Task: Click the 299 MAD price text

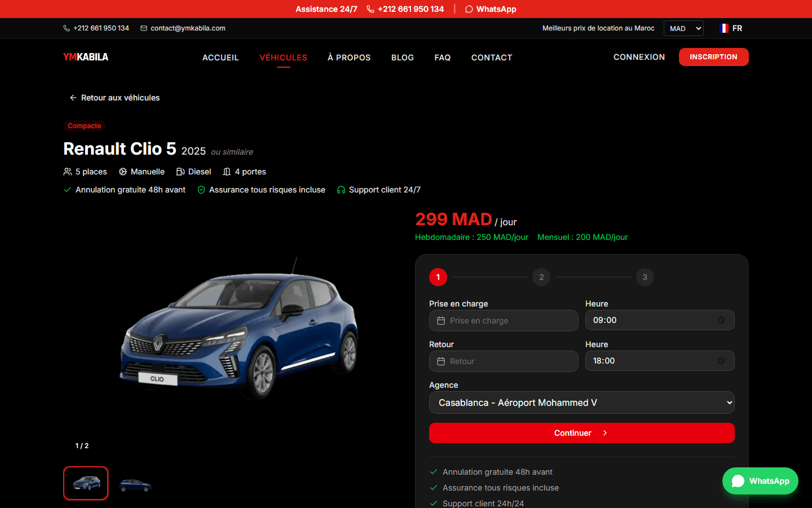Action: click(453, 219)
